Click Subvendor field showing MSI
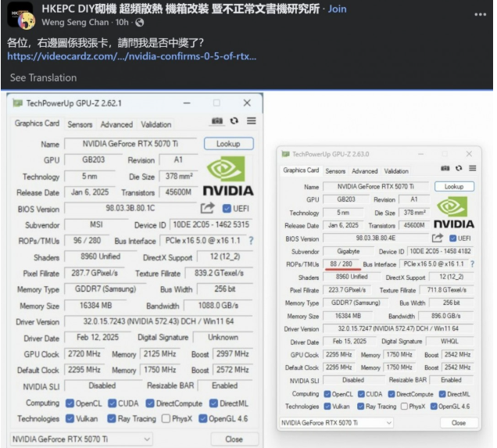The image size is (497, 448). 96,224
